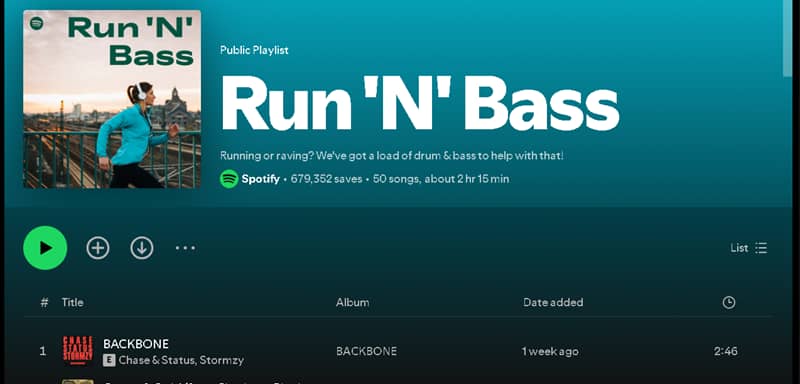Image resolution: width=800 pixels, height=384 pixels.
Task: Open the Run 'N' Bass cover art
Action: pos(112,99)
